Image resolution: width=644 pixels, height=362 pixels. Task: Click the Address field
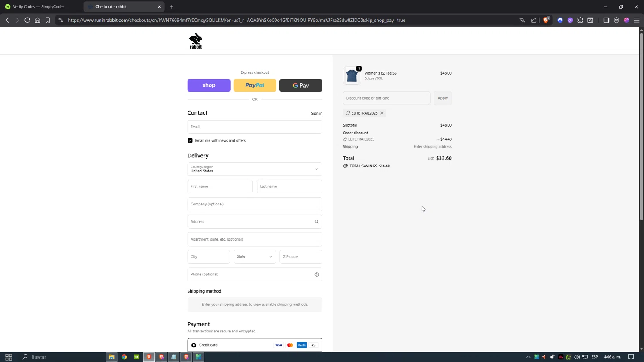pos(255,222)
